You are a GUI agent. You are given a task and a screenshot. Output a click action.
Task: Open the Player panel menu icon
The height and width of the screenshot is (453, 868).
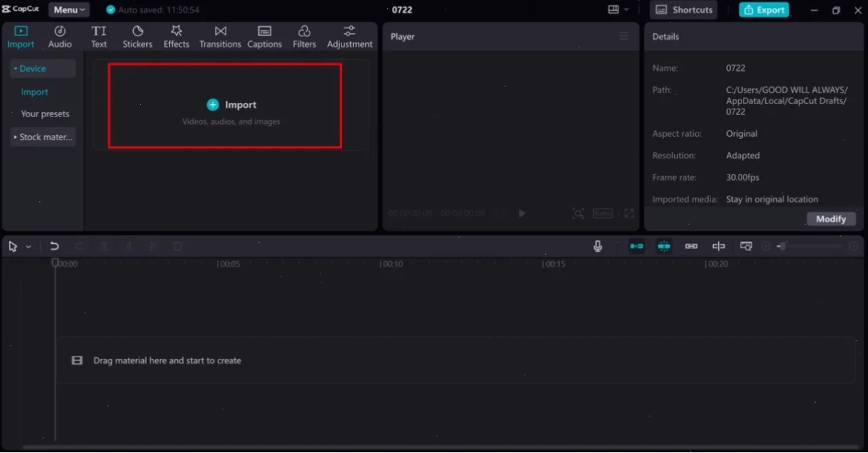pyautogui.click(x=624, y=36)
